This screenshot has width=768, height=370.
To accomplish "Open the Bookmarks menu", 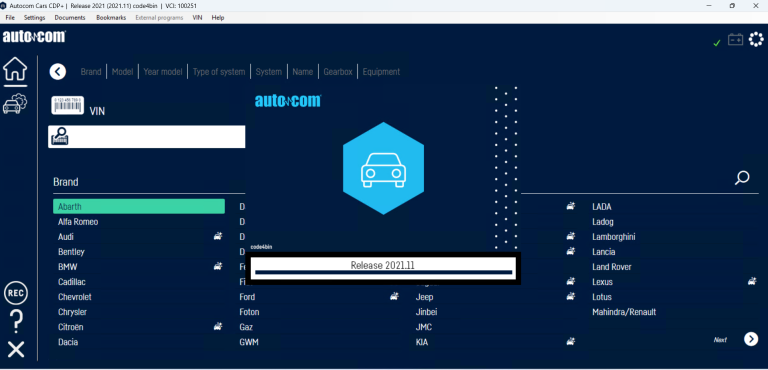I will pyautogui.click(x=111, y=18).
